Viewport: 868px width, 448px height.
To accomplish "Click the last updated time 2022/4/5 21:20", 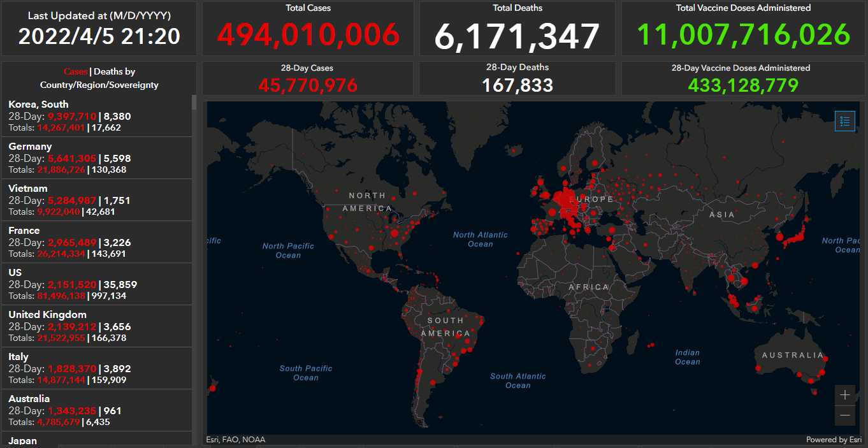I will coord(99,36).
